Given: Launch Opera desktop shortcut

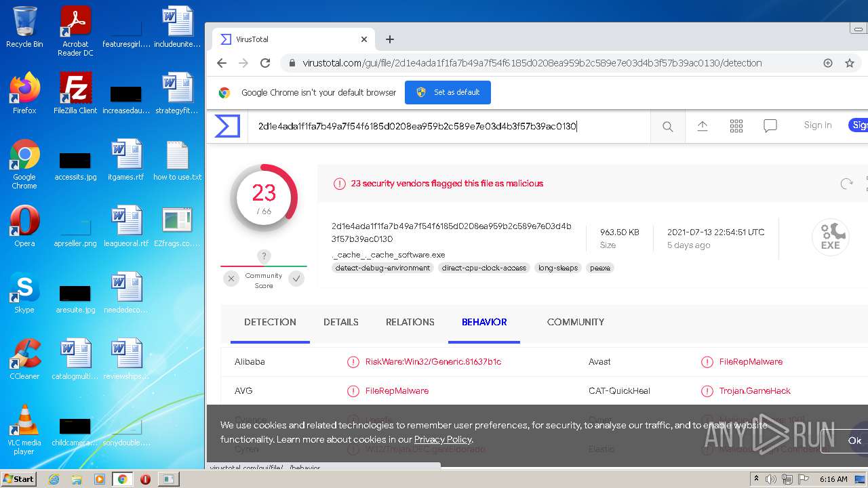Looking at the screenshot, I should [x=24, y=226].
